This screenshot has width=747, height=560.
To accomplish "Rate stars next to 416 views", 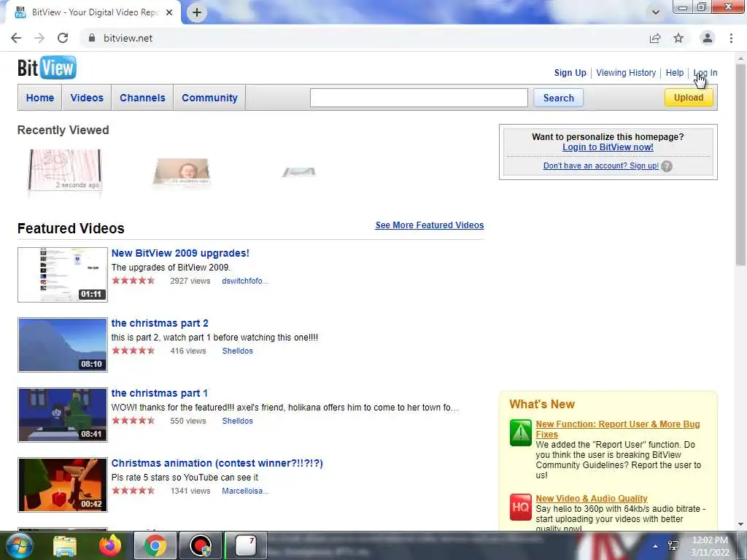I will (133, 351).
